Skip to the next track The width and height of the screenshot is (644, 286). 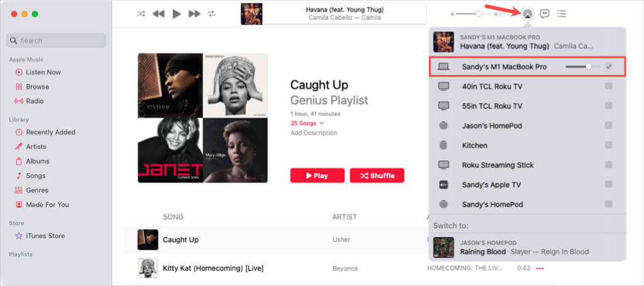(194, 14)
